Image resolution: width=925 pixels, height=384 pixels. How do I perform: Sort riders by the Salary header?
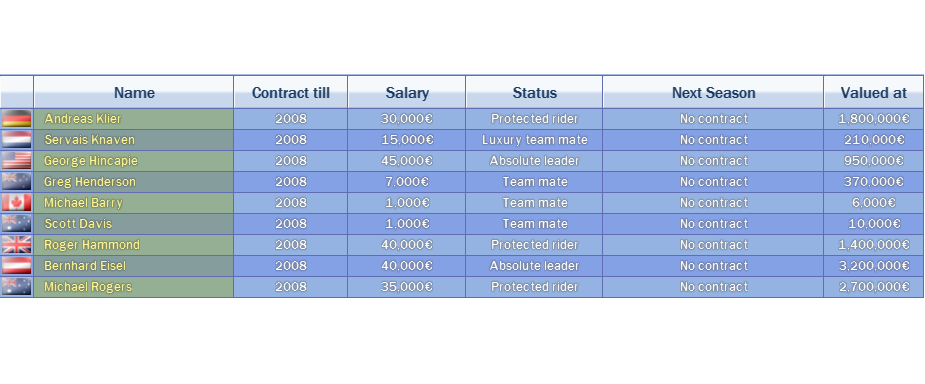pyautogui.click(x=407, y=93)
